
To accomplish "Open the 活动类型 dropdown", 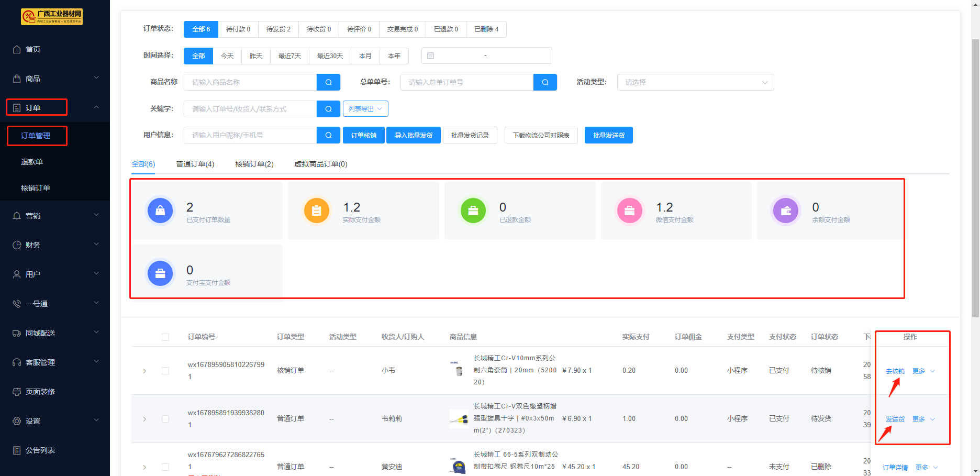I will (x=695, y=82).
